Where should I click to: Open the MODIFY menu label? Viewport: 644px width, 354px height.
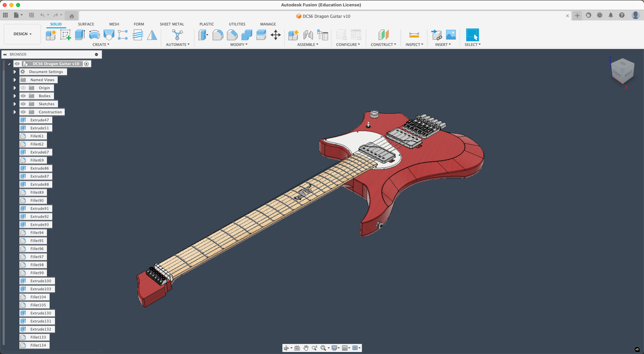tap(239, 45)
